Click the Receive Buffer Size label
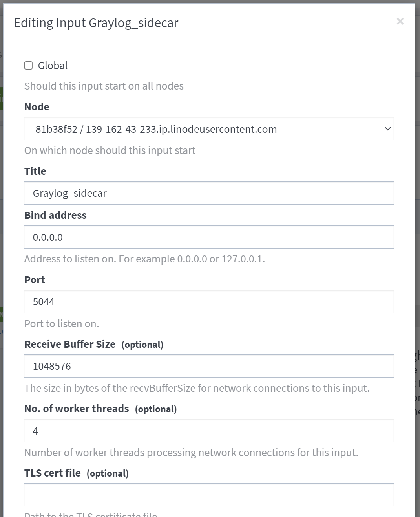Screen dimensions: 420x517 coord(70,344)
